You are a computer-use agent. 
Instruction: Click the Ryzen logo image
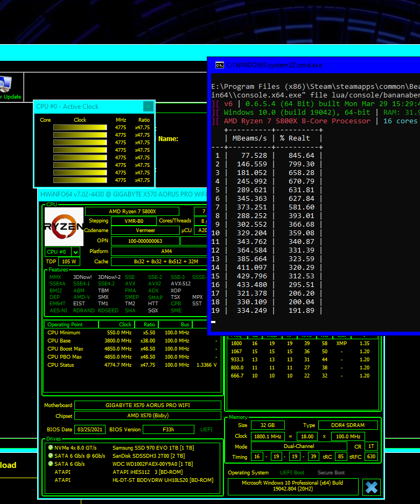(64, 226)
